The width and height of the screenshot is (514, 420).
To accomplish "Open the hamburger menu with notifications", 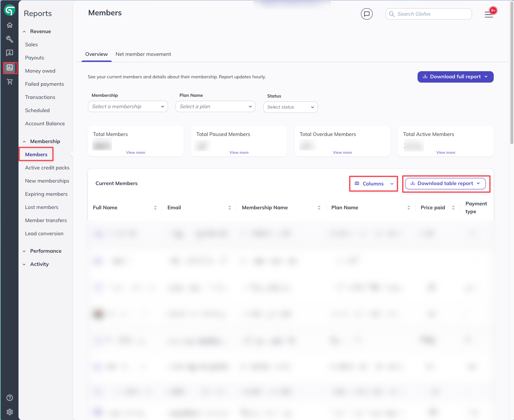I will (x=489, y=15).
